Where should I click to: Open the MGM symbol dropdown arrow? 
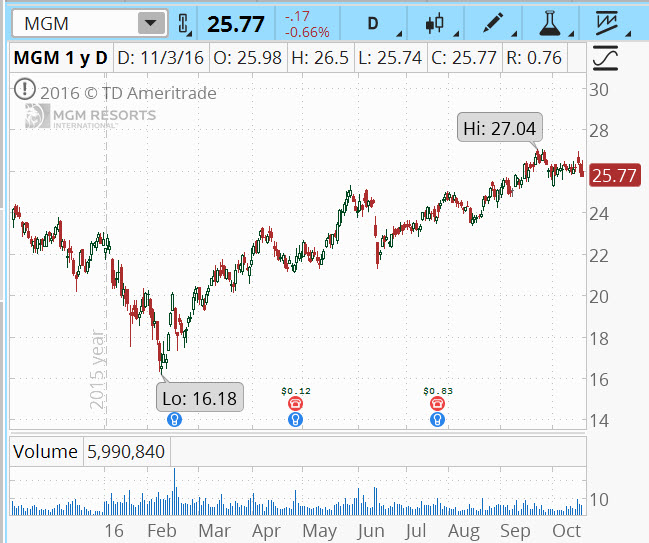coord(151,23)
